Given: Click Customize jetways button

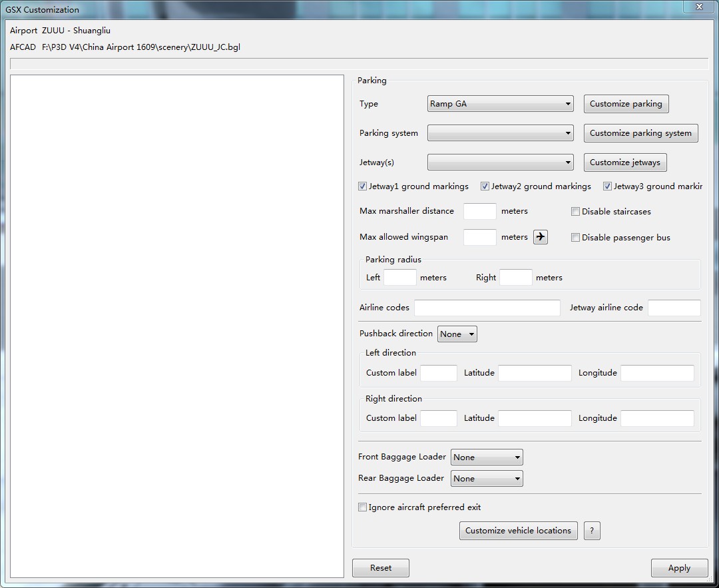Looking at the screenshot, I should click(624, 162).
